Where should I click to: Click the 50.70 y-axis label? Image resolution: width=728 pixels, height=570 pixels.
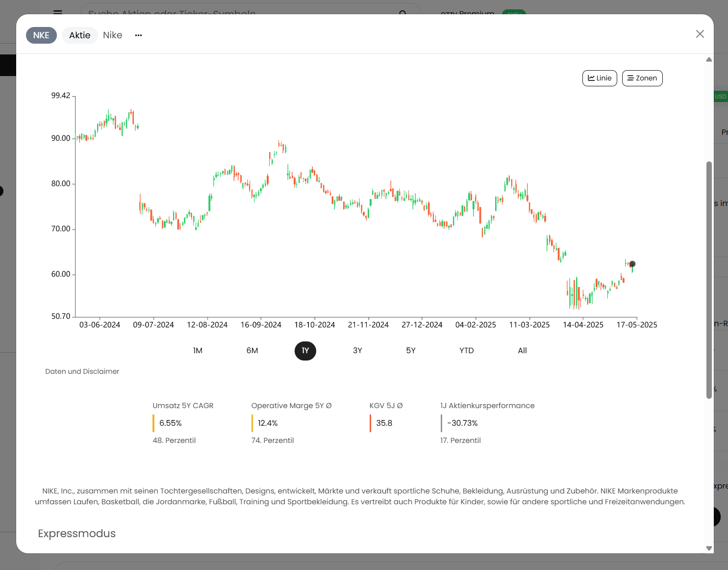61,316
